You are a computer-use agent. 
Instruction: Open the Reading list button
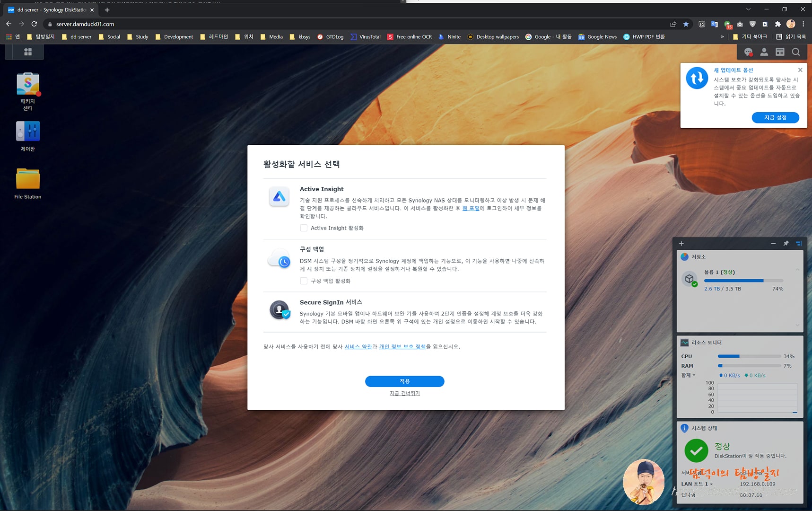pyautogui.click(x=791, y=37)
